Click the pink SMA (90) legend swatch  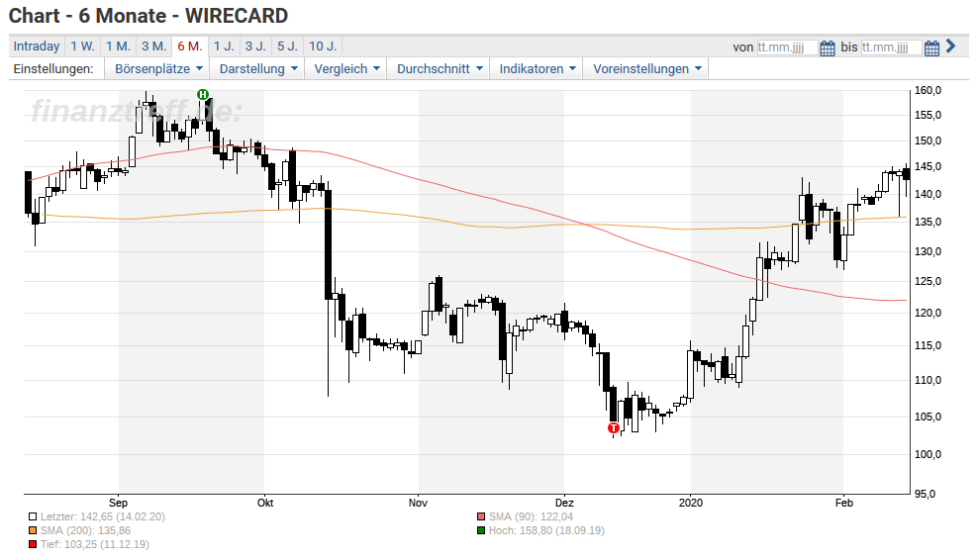481,516
